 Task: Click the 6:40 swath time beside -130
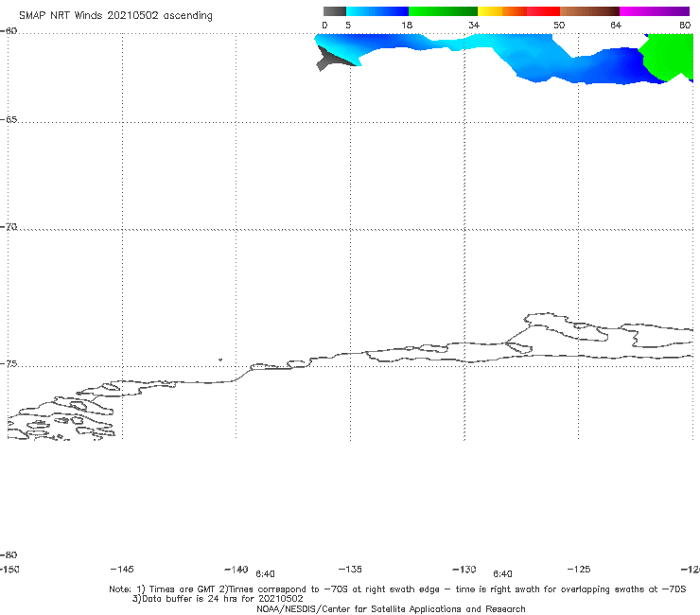(x=502, y=574)
